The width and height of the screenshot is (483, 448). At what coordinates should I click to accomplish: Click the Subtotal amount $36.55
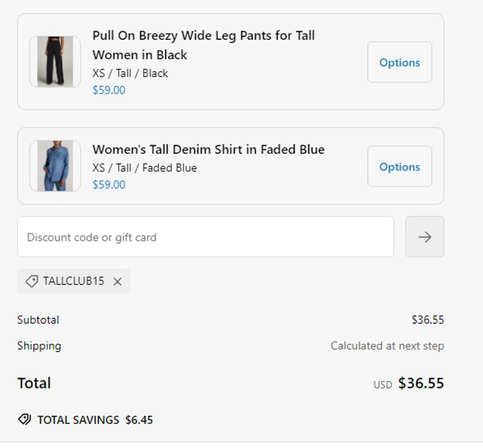(428, 320)
